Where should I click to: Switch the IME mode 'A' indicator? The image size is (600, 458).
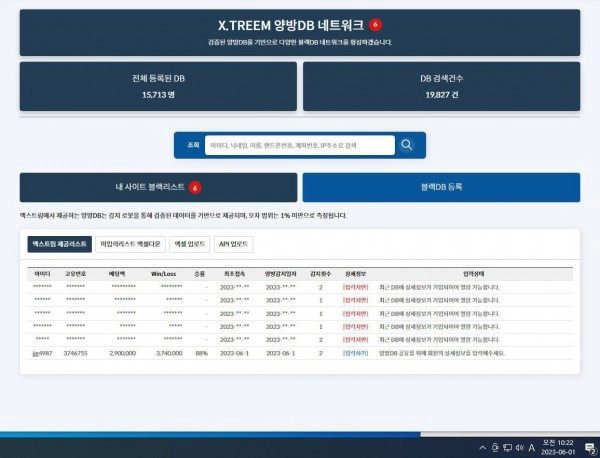click(x=532, y=447)
